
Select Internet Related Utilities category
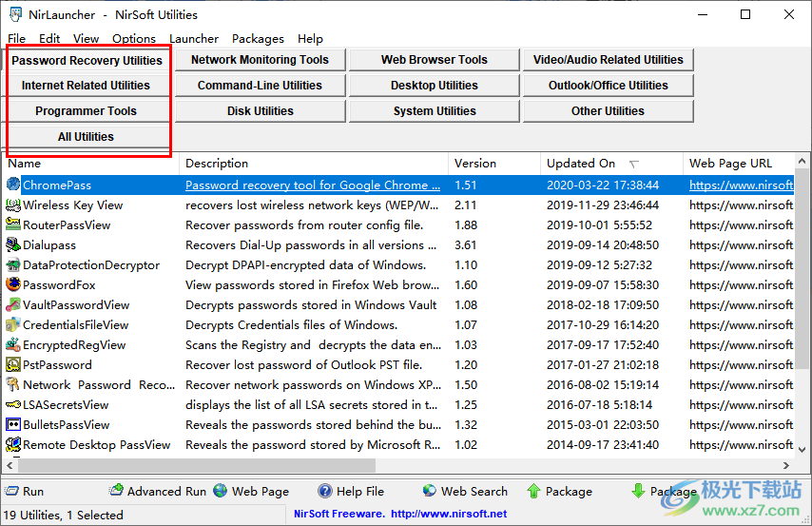(x=86, y=85)
